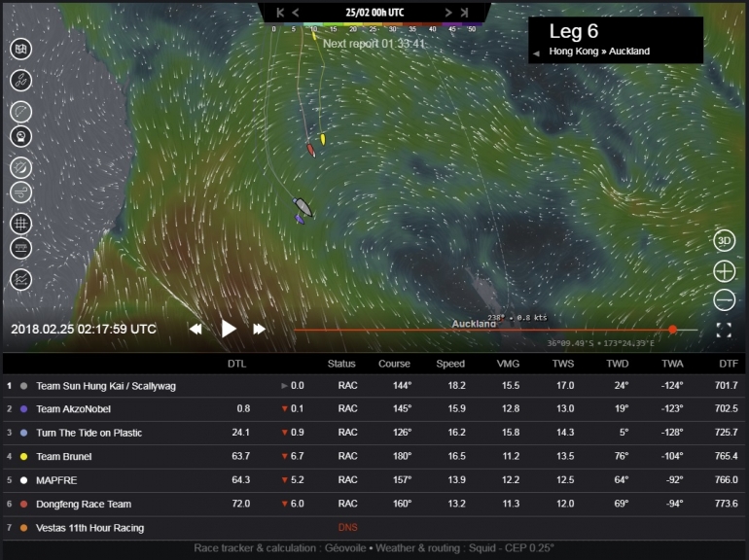Open the map layers icon in sidebar
Viewport: 749px width, 560px height.
(21, 49)
